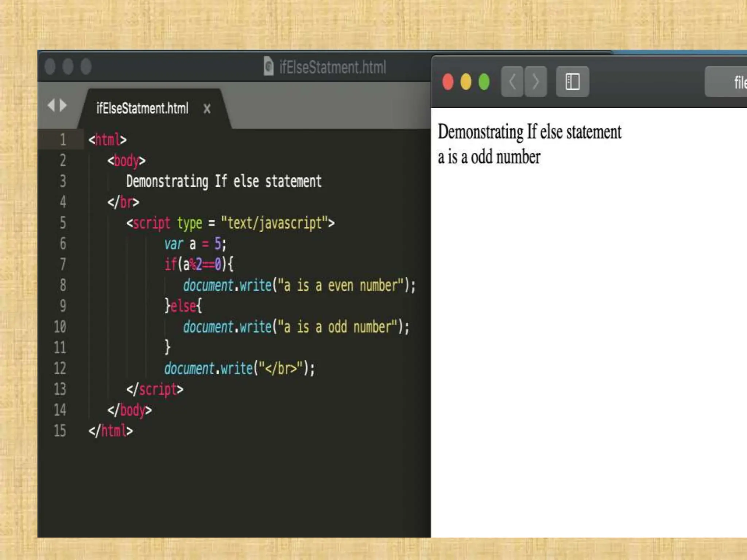Viewport: 747px width, 560px height.
Task: Click the browser back arrow button
Action: click(x=512, y=82)
